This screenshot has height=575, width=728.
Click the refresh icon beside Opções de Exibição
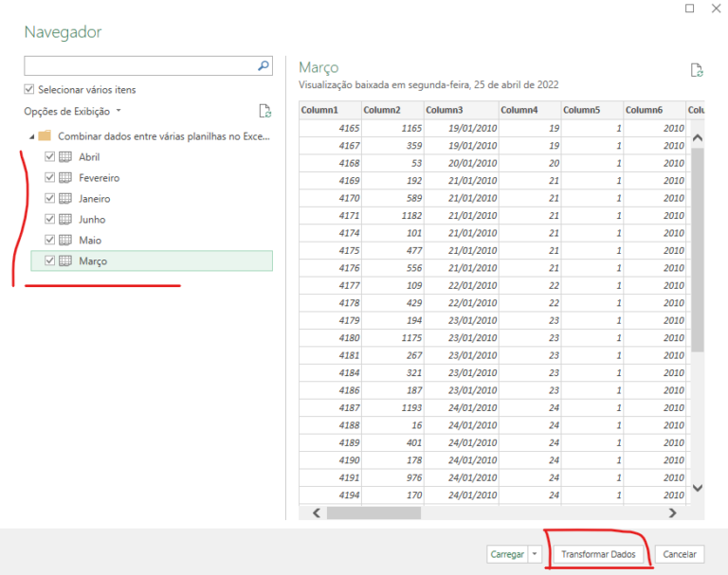(x=265, y=111)
